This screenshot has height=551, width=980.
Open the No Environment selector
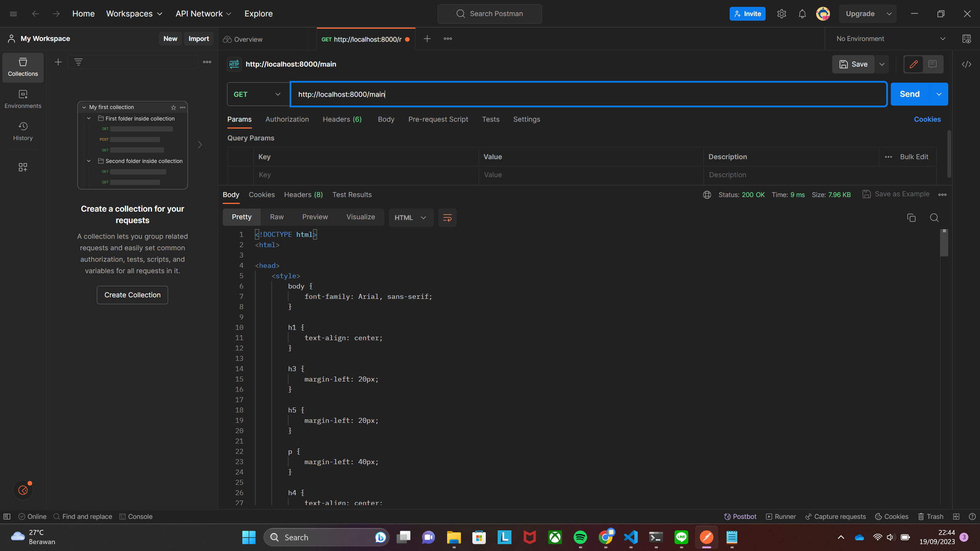tap(889, 38)
